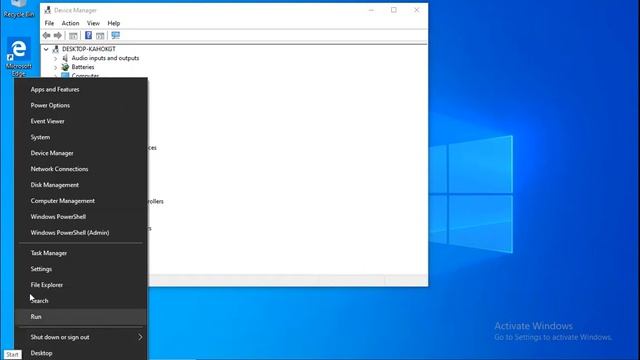Open the Recycle Bin desktop icon
This screenshot has height=360, width=640.
[18, 9]
